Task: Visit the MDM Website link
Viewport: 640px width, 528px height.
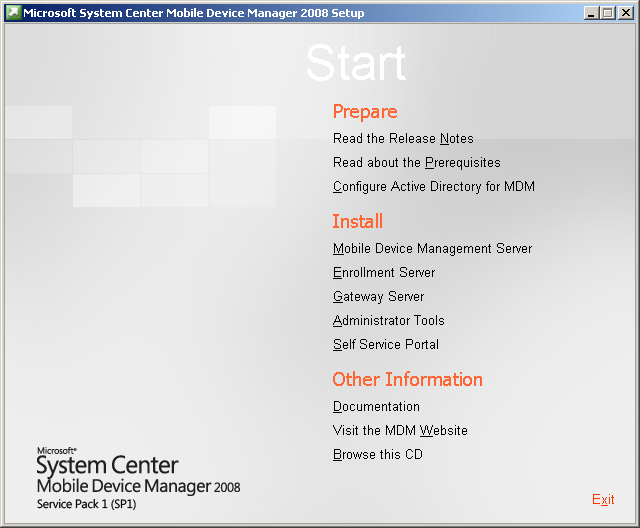Action: pyautogui.click(x=400, y=430)
